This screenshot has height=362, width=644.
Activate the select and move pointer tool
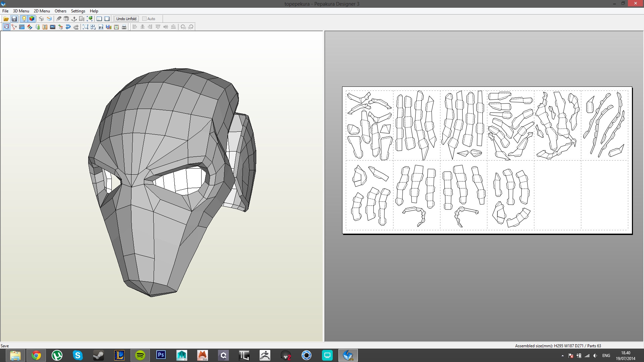point(6,27)
